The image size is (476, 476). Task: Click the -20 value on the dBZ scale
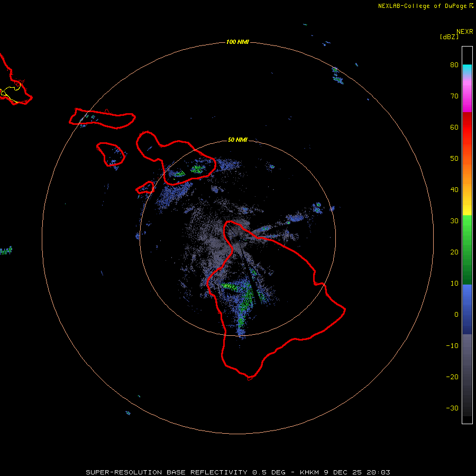click(452, 377)
